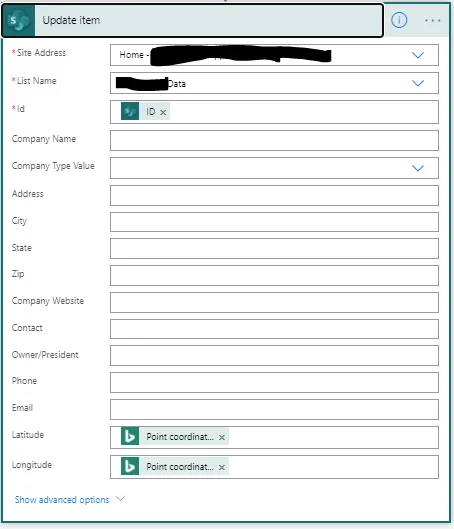Select the City text box

tap(274, 222)
